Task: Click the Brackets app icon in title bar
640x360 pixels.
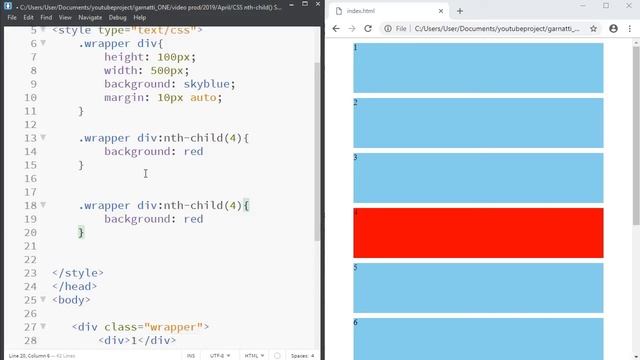Action: click(x=8, y=6)
